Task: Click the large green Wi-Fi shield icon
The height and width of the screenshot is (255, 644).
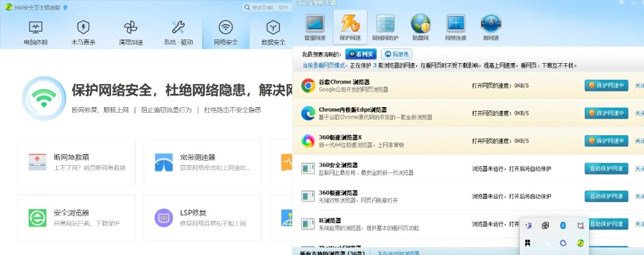Action: click(44, 98)
